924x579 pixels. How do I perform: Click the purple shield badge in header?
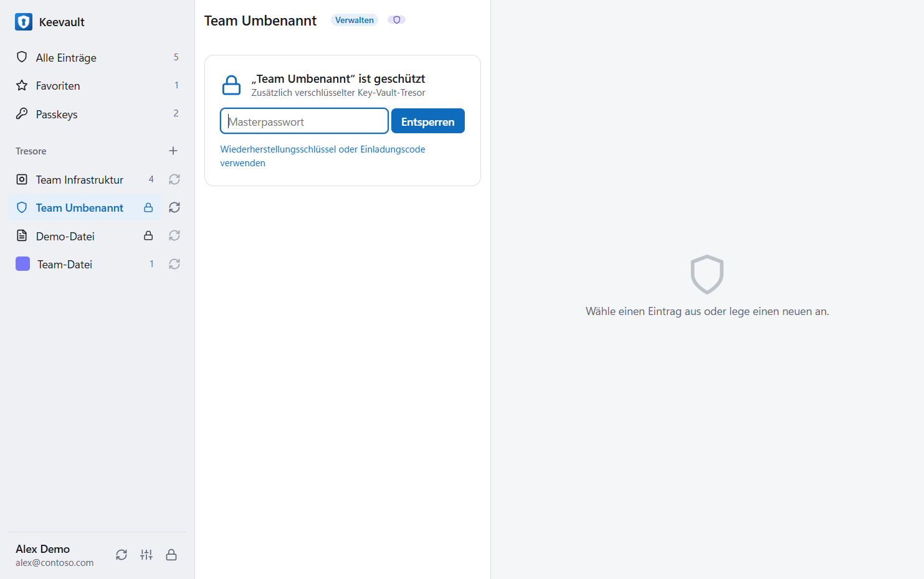click(396, 20)
